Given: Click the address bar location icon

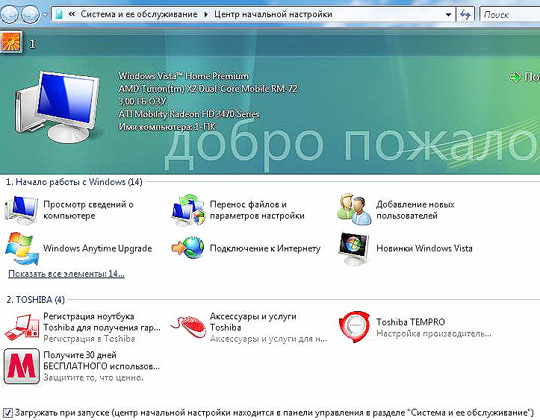Looking at the screenshot, I should pyautogui.click(x=59, y=14).
